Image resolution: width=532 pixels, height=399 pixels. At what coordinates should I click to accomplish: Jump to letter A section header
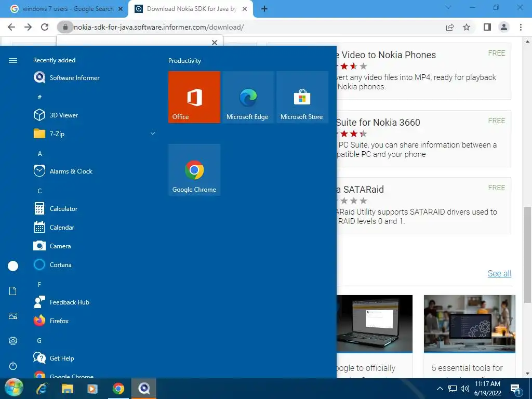[x=39, y=154]
